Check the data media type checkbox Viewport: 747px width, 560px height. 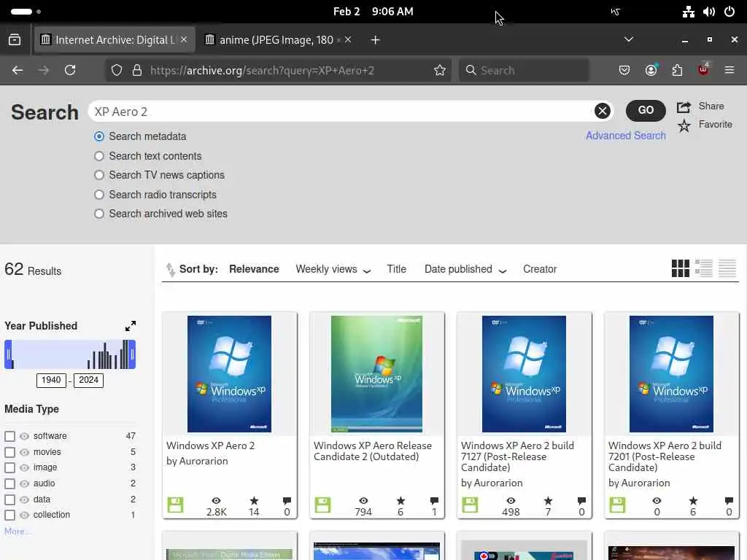point(9,499)
